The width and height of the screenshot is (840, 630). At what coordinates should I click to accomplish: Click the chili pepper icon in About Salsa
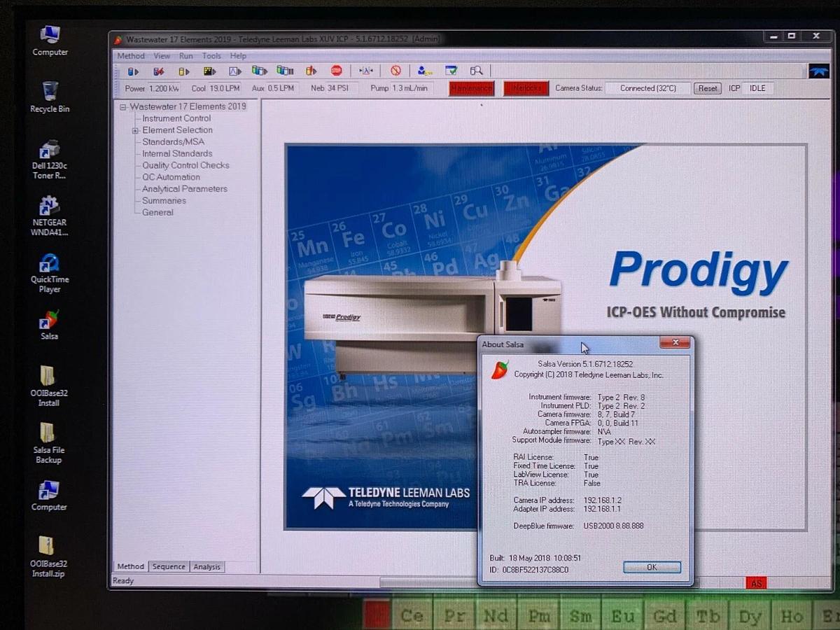(x=500, y=370)
